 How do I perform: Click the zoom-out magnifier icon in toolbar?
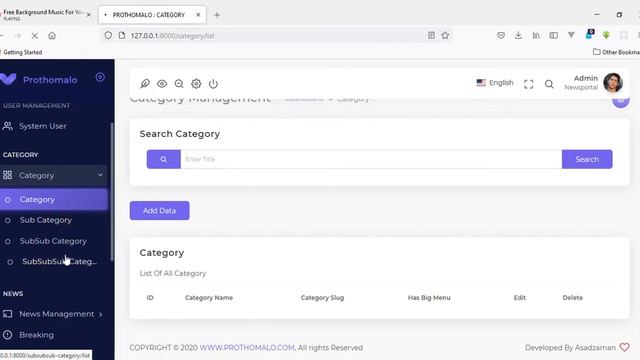(179, 84)
